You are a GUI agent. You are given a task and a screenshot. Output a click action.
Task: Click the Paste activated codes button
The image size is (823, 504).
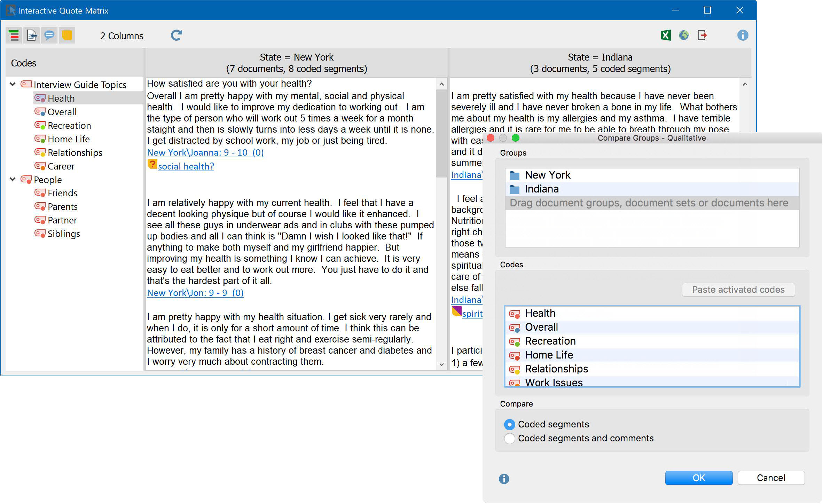[738, 290]
